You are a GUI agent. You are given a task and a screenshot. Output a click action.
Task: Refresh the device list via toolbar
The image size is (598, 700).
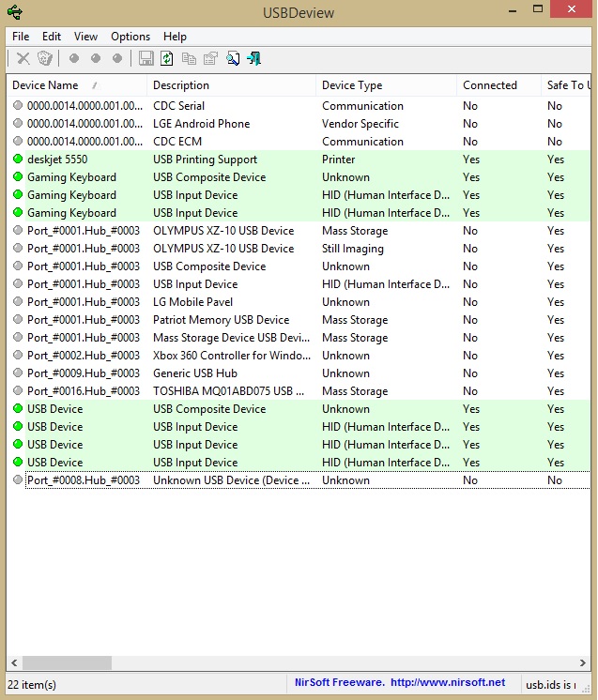coord(167,58)
